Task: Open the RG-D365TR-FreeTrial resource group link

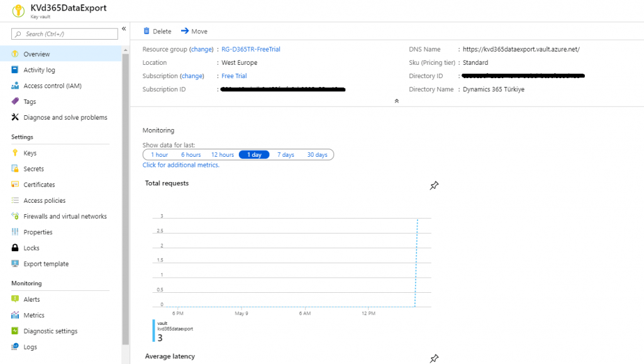Action: (x=251, y=49)
